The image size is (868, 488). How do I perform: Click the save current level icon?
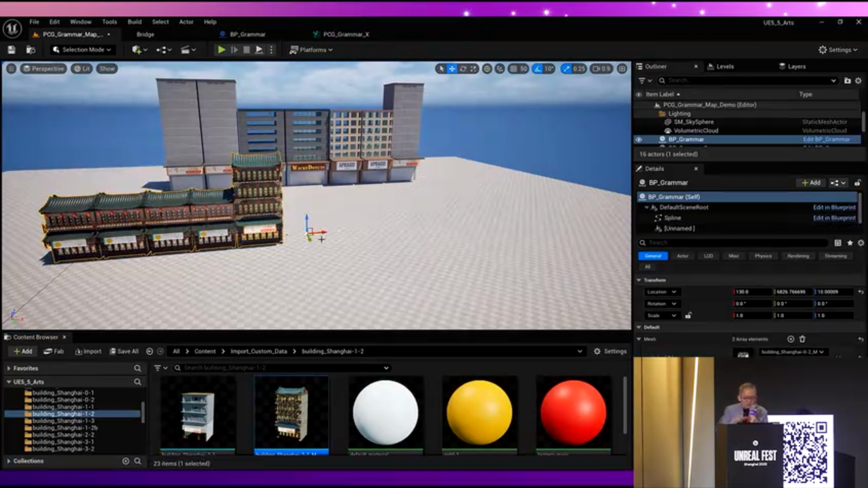12,50
